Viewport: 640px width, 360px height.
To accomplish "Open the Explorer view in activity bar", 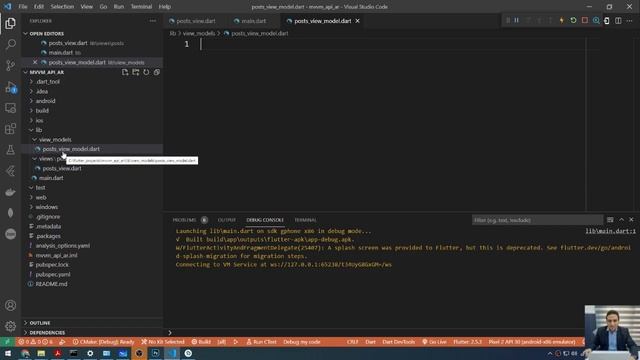I will 10,23.
